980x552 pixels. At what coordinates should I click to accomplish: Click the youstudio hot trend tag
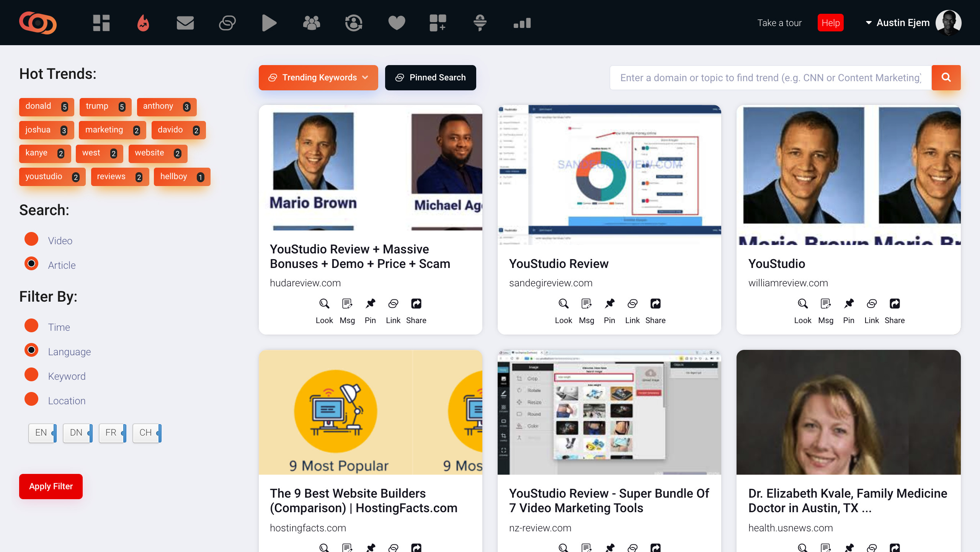tap(52, 177)
